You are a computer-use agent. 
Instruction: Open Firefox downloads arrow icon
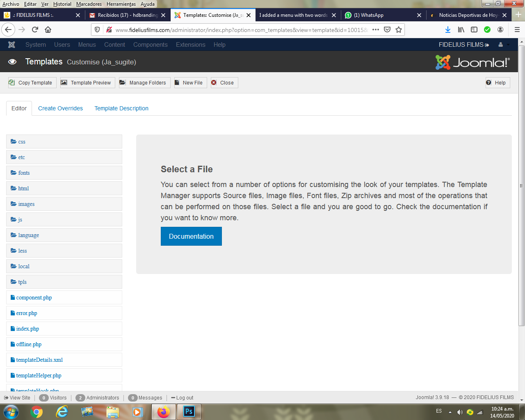(x=448, y=30)
